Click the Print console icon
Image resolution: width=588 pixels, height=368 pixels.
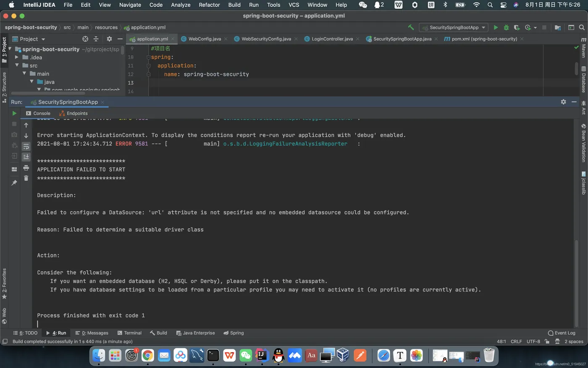click(x=26, y=168)
